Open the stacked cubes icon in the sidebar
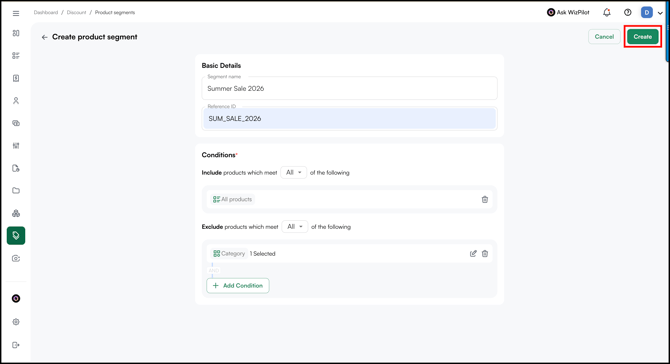The height and width of the screenshot is (364, 670). click(x=16, y=213)
